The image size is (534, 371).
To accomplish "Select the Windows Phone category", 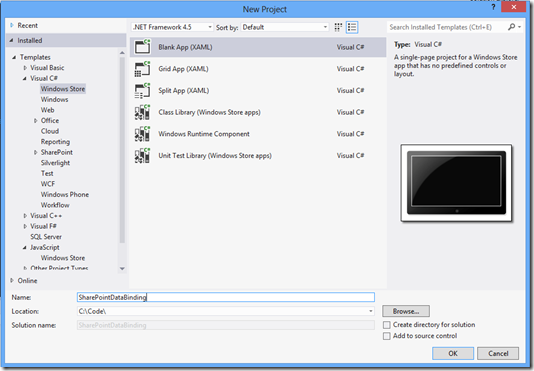I will click(x=65, y=195).
